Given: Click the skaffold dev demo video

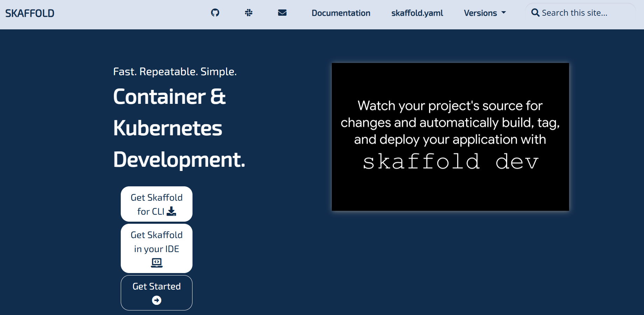Looking at the screenshot, I should coord(450,137).
